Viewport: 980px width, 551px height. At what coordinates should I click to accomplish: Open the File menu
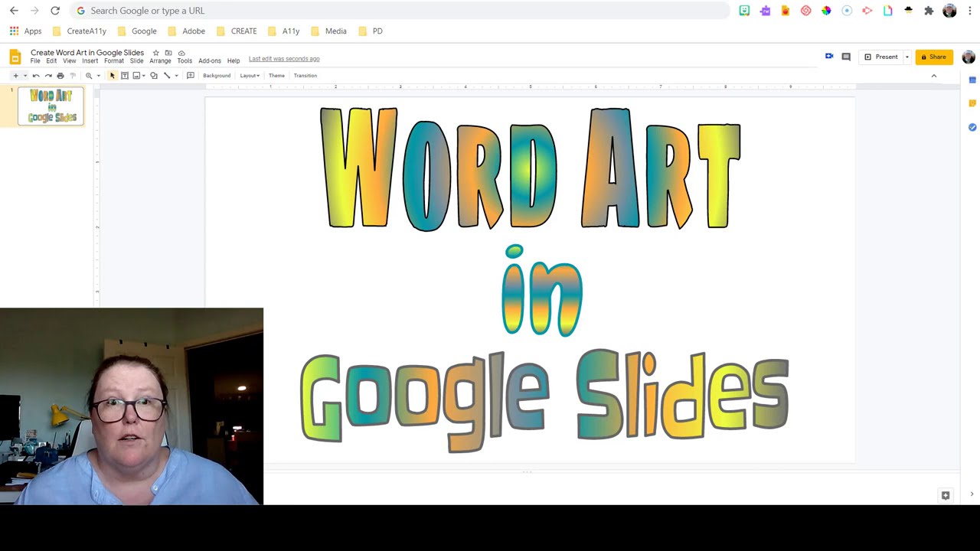(x=35, y=61)
